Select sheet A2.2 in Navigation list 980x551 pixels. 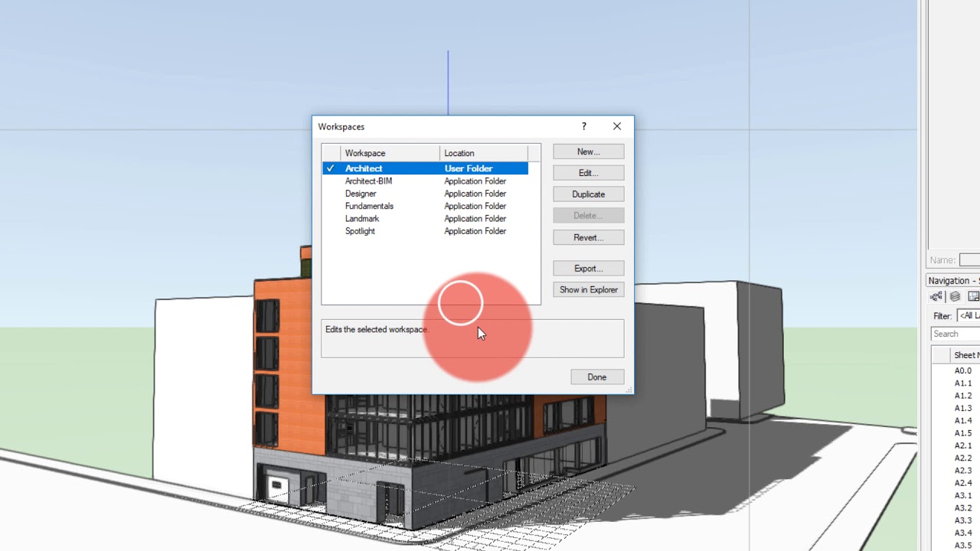(962, 458)
